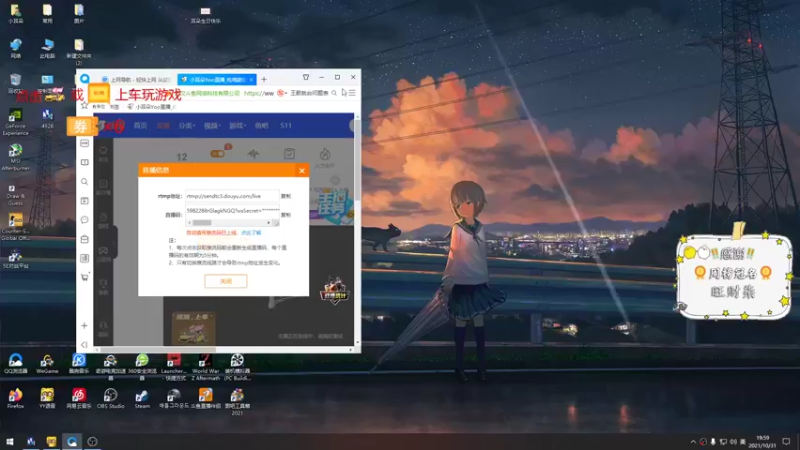Screen dimensions: 800x450
Task: Open the NetEase Cloud Music (网易云音乐) shortcut
Action: coord(79,398)
